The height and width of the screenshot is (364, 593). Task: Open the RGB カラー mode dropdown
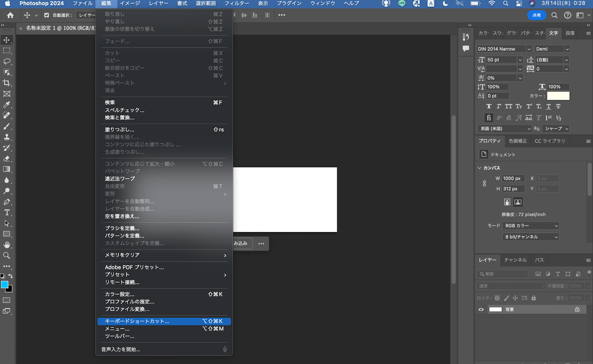coord(531,226)
